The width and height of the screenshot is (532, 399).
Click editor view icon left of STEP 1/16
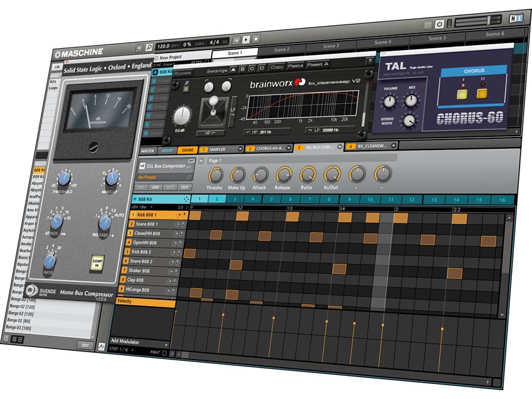tap(101, 346)
